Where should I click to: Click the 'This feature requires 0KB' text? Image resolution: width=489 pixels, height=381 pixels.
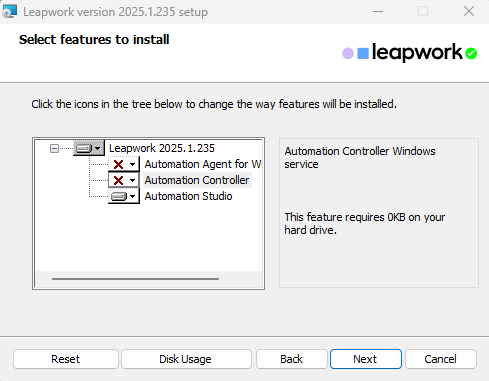[365, 224]
